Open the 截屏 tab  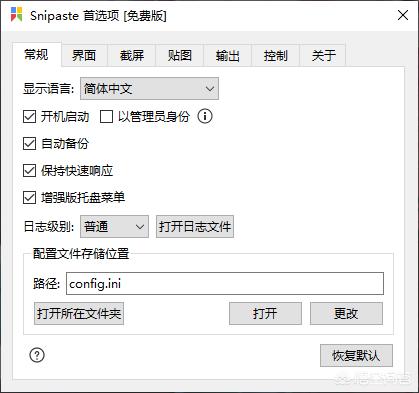click(x=132, y=55)
